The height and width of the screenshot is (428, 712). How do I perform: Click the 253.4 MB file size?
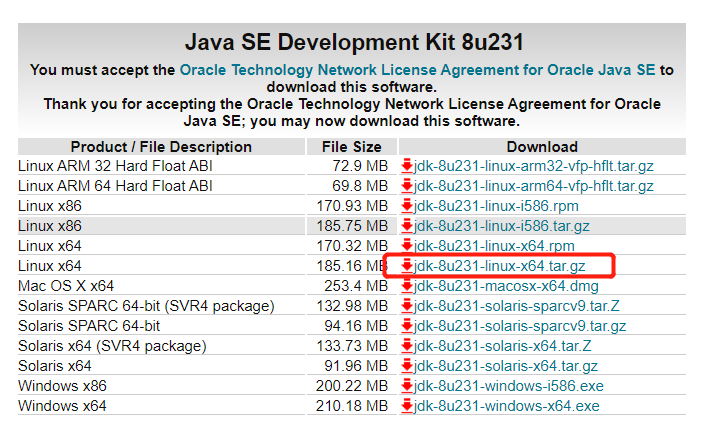coord(356,286)
